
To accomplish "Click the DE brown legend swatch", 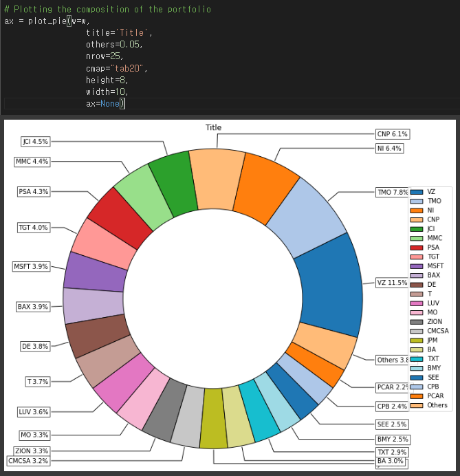I will [x=416, y=285].
